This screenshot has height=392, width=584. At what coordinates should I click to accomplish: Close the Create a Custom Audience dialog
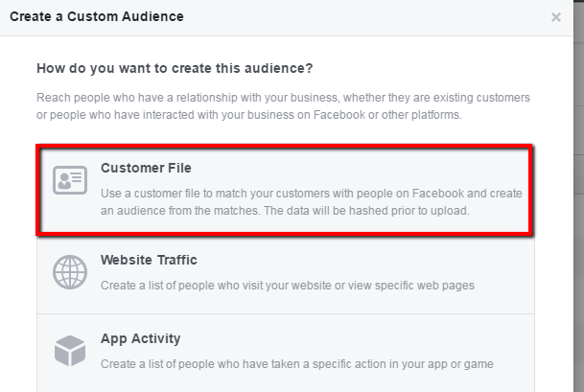click(x=556, y=17)
